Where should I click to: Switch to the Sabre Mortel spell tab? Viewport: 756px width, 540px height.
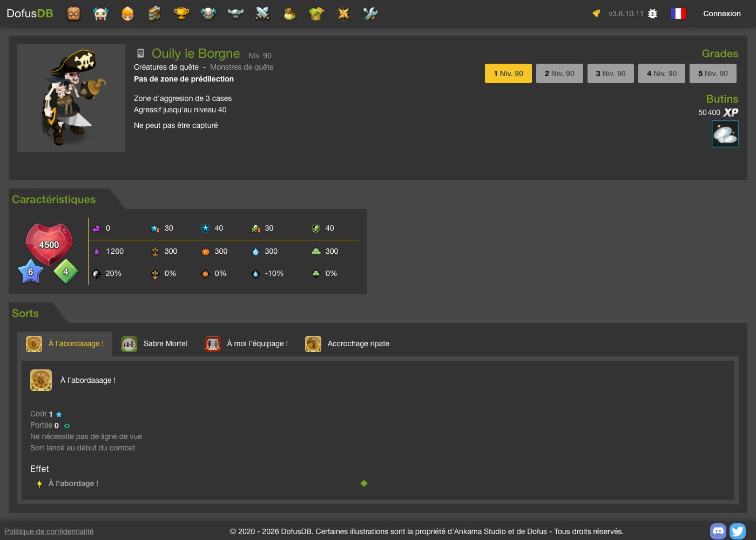[154, 344]
